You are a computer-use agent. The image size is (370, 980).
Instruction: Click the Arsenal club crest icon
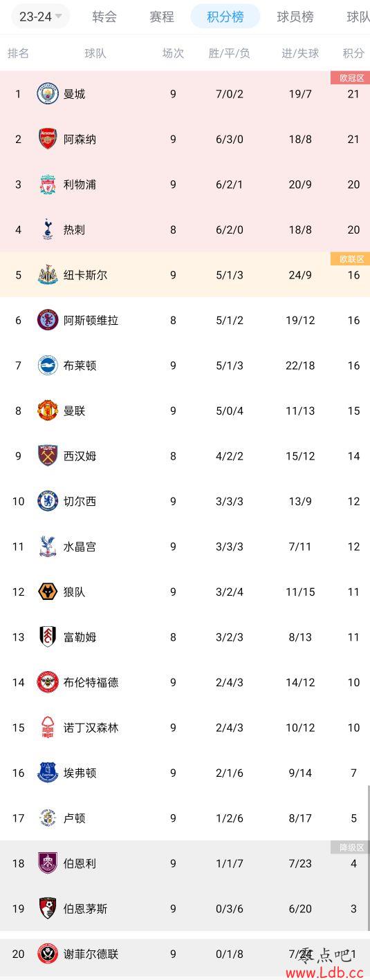click(48, 139)
